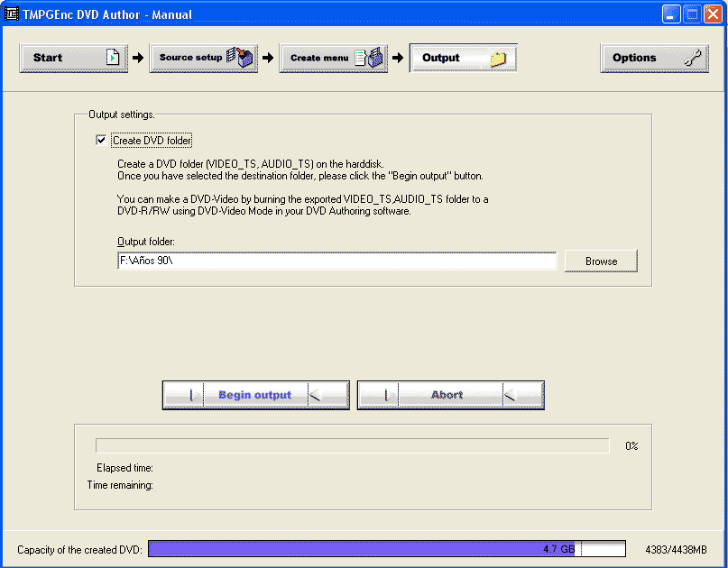Toggle the Create DVD folder checkbox

(x=100, y=141)
